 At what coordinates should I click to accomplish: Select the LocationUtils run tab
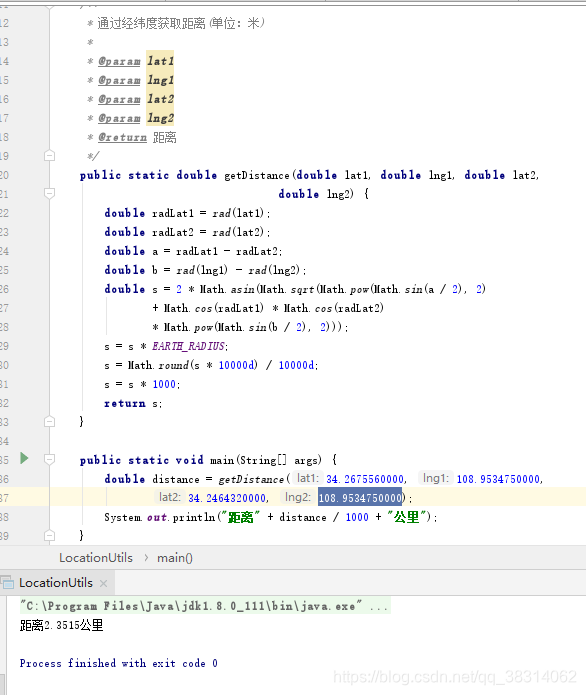56,583
